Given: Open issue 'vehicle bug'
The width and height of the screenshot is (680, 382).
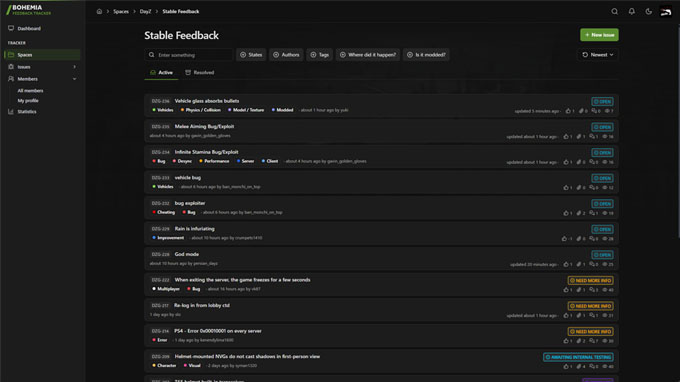Looking at the screenshot, I should [188, 178].
